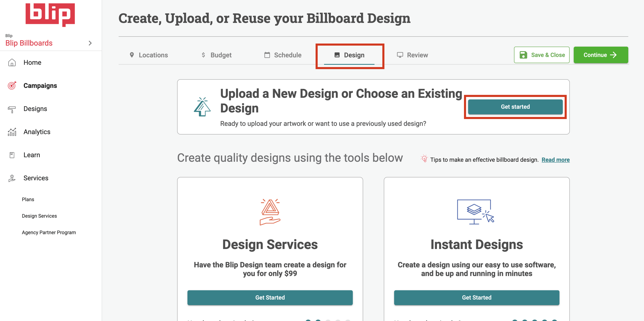Open the Review tab
This screenshot has width=644, height=321.
click(x=412, y=55)
